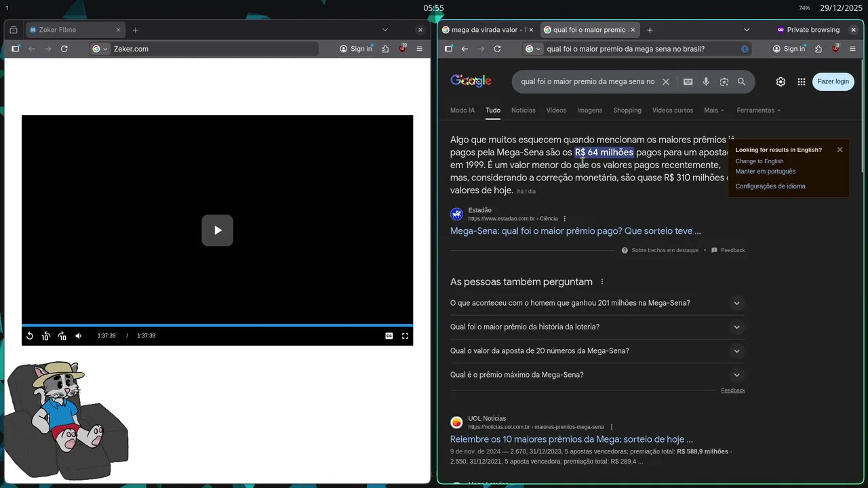Open the Google apps grid
This screenshot has height=488, width=868.
tap(802, 81)
